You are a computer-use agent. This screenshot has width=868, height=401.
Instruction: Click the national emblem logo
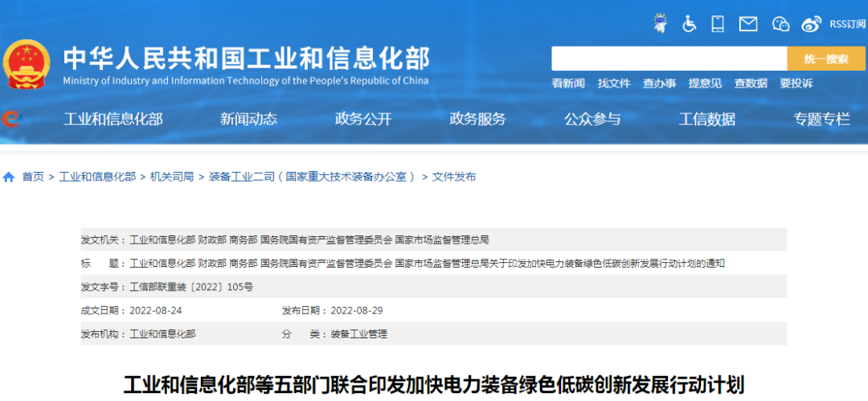27,64
